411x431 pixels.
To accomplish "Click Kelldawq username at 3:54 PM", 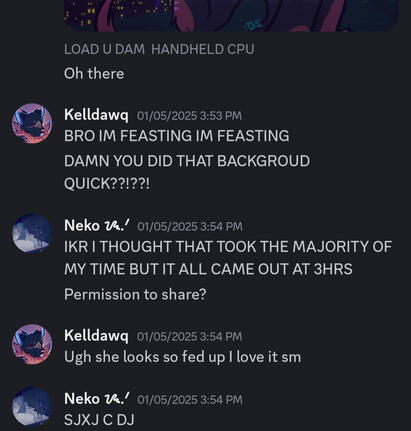I will (x=96, y=336).
